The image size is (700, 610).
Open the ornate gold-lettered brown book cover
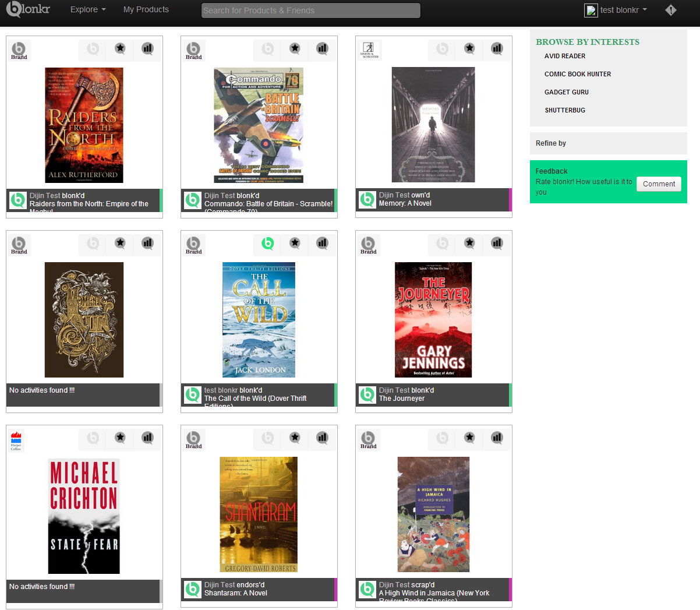tap(84, 320)
